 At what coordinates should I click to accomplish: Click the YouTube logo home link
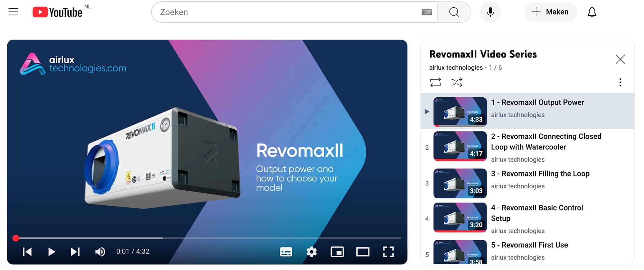click(x=58, y=12)
